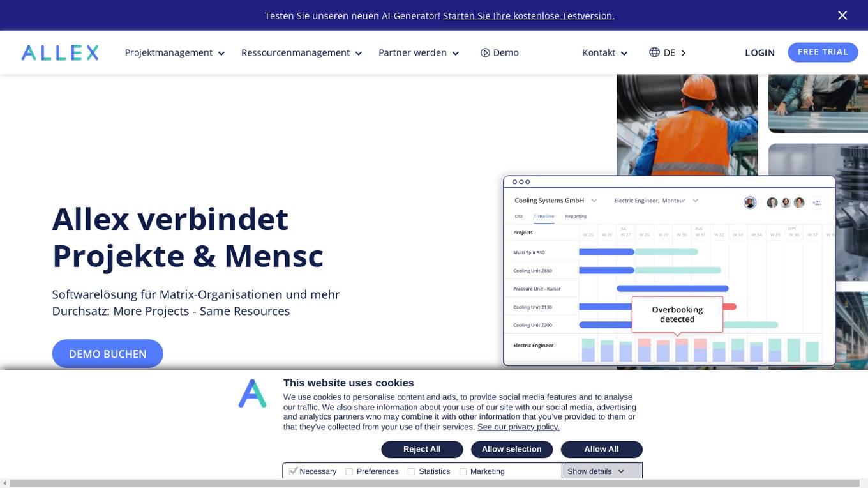Click the Timeline tab in product preview
The height and width of the screenshot is (488, 868).
click(x=544, y=217)
